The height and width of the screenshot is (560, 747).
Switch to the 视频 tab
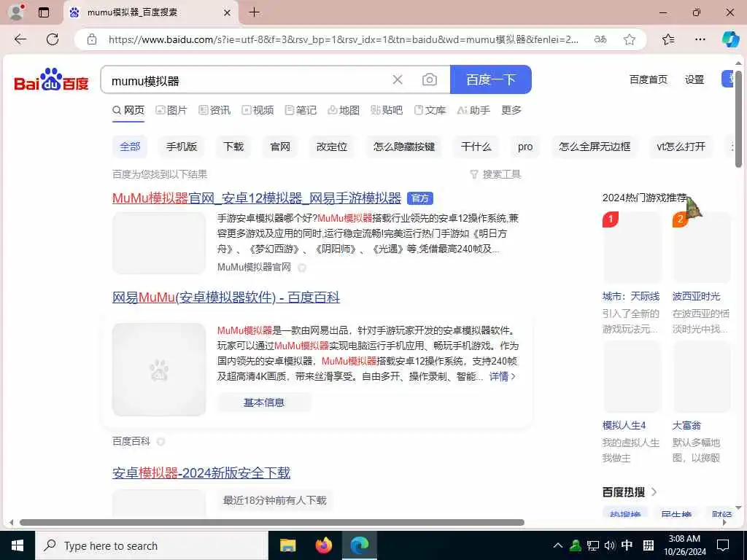[x=258, y=111]
